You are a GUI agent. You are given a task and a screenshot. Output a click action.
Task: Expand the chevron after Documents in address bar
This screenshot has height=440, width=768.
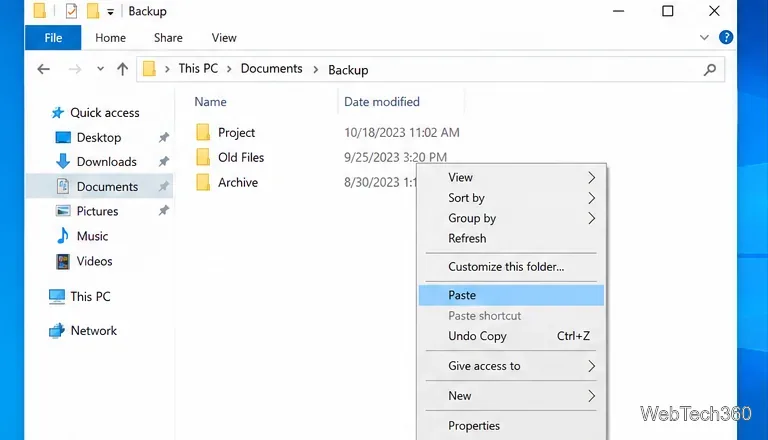[x=315, y=70]
